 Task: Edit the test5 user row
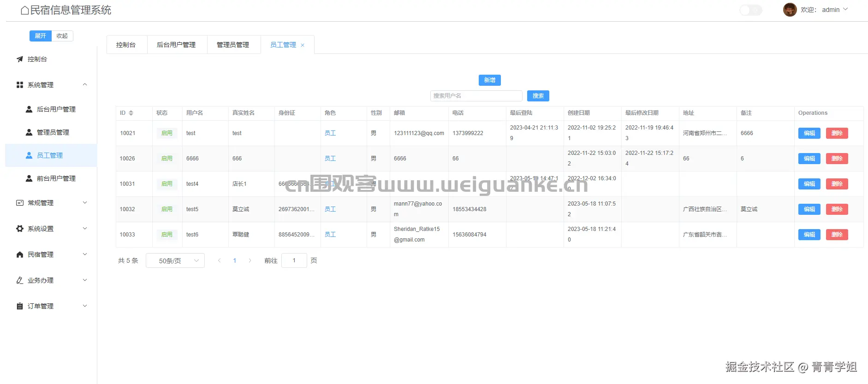pos(809,209)
